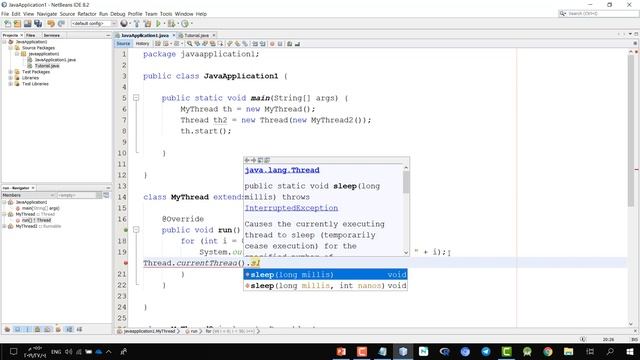Image resolution: width=640 pixels, height=360 pixels.
Task: Click the globe browser icon in toolbar
Action: click(124, 24)
